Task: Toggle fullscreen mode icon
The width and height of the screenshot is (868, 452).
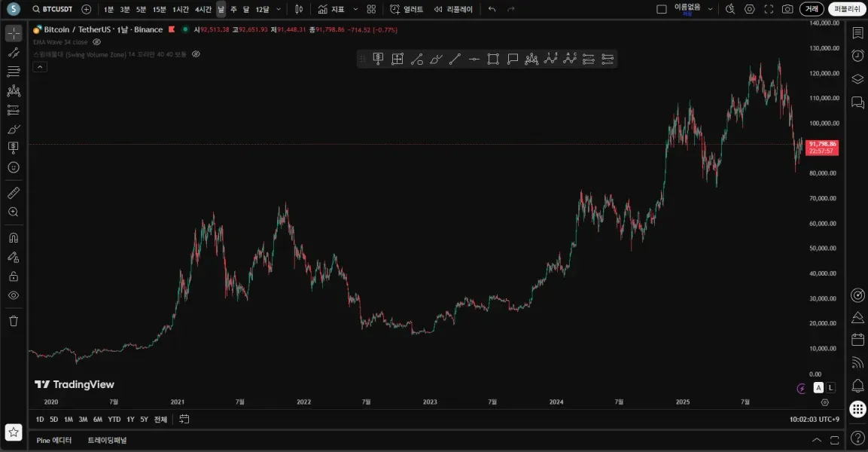Action: tap(769, 9)
